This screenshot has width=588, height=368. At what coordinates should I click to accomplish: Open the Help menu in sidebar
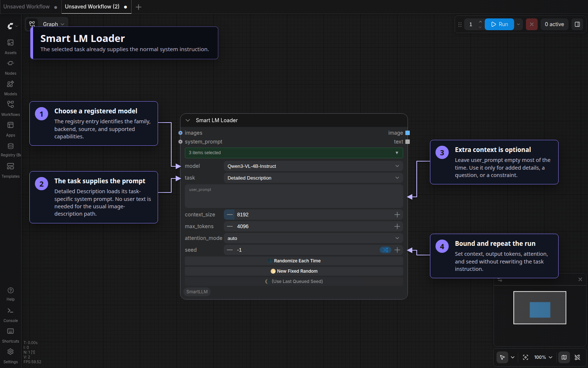pyautogui.click(x=11, y=294)
